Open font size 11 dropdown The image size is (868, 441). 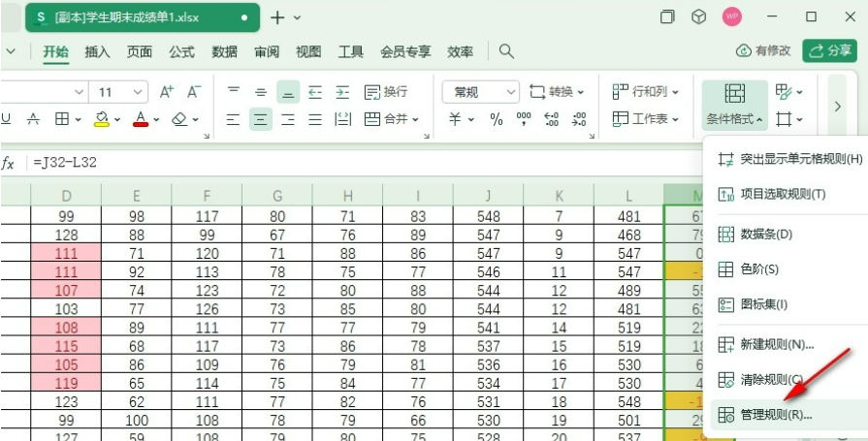(136, 92)
